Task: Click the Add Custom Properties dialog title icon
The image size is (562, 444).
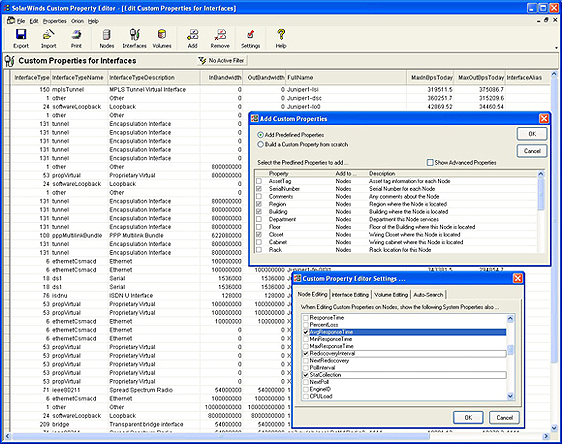Action: (x=254, y=119)
